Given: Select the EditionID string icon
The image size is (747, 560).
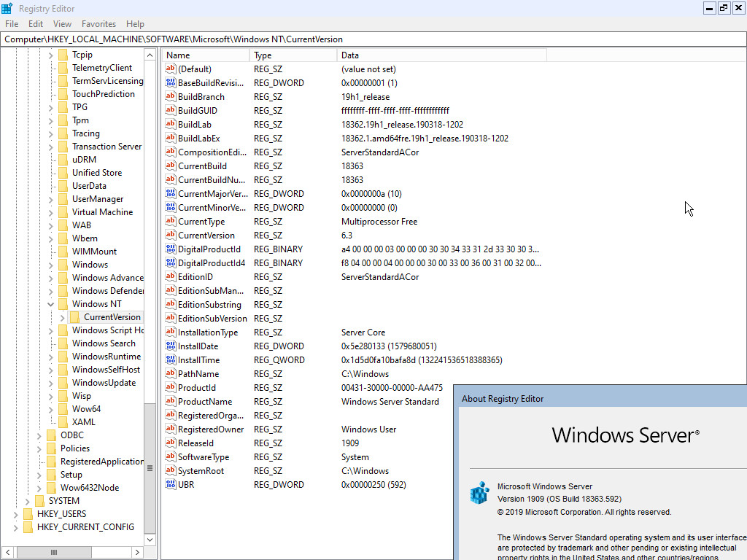Looking at the screenshot, I should pos(171,276).
